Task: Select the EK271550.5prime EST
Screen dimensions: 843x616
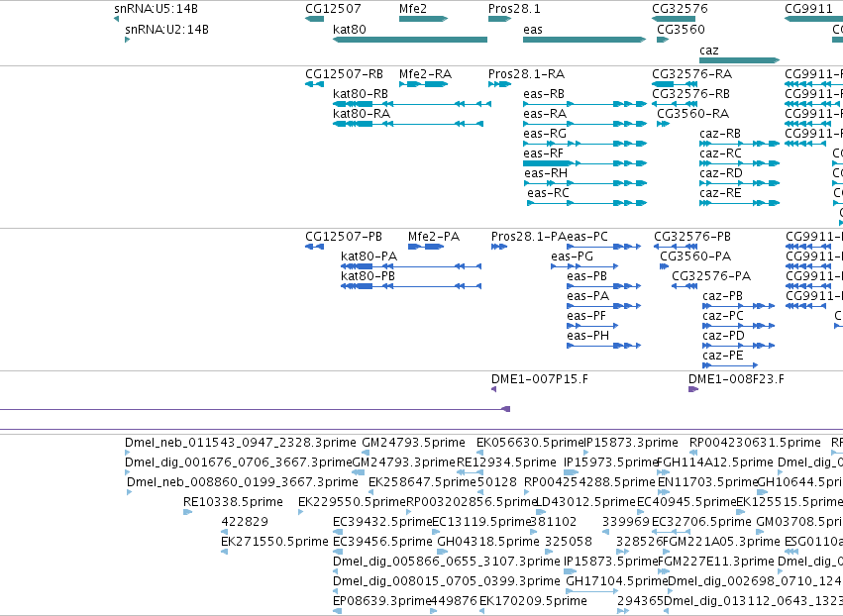Action: (224, 552)
